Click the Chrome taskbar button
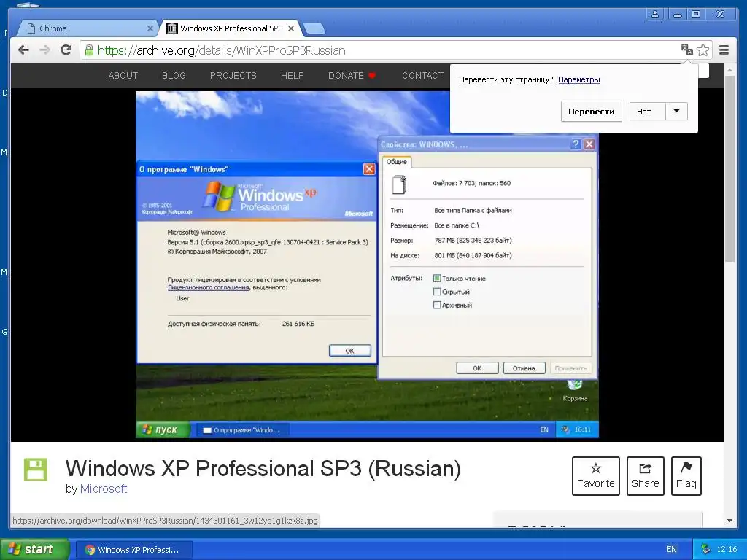Screen dimensions: 747x560 134,550
